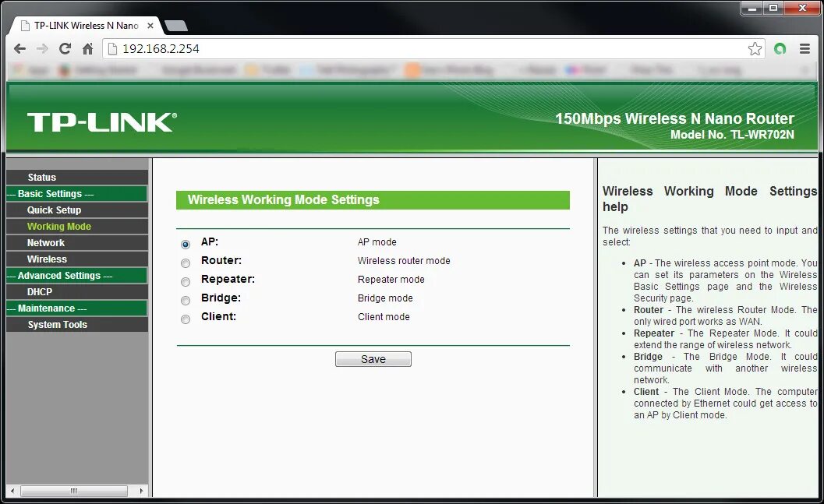Click the Maintenance section header
Image resolution: width=824 pixels, height=504 pixels.
[x=77, y=308]
